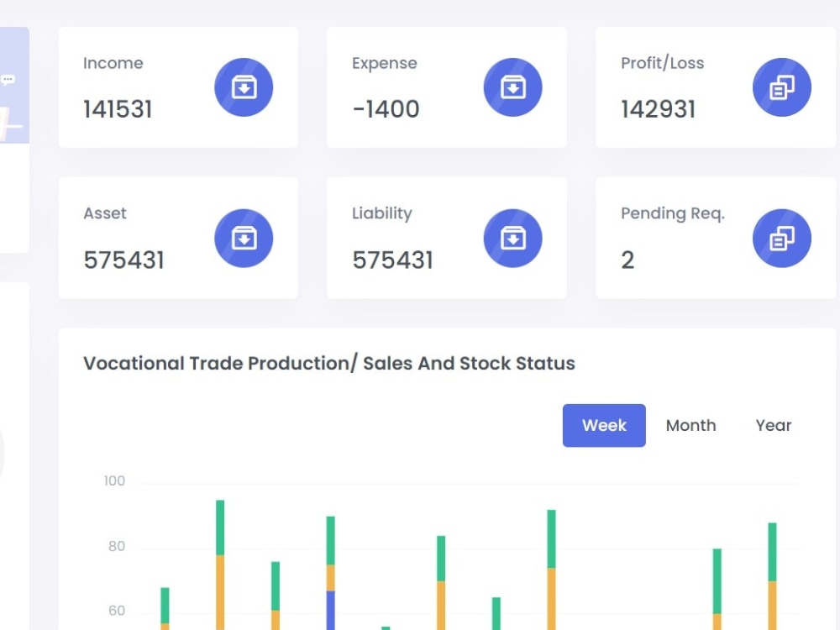Open the Income summary card
Screen dimensions: 840x630
tap(178, 87)
